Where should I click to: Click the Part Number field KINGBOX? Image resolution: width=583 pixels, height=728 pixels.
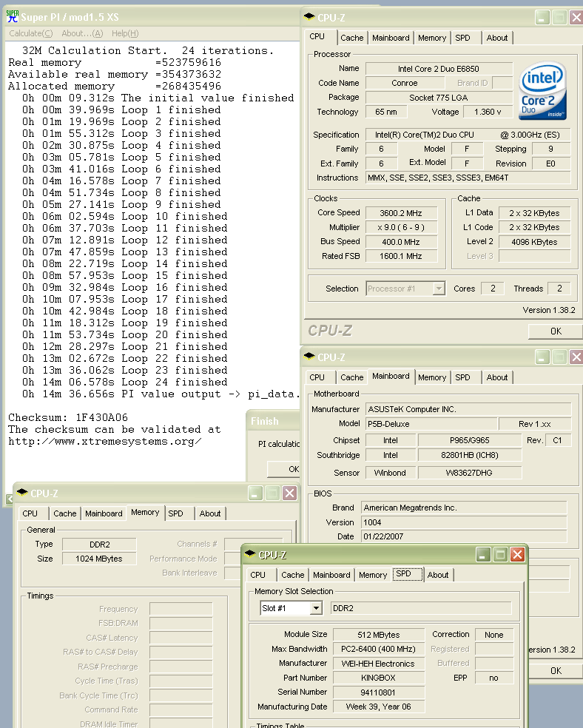tap(378, 678)
